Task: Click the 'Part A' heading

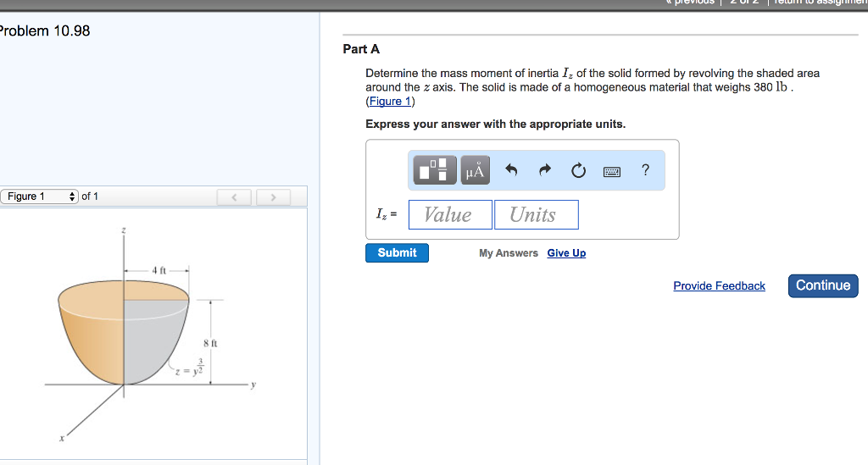Action: [x=361, y=49]
